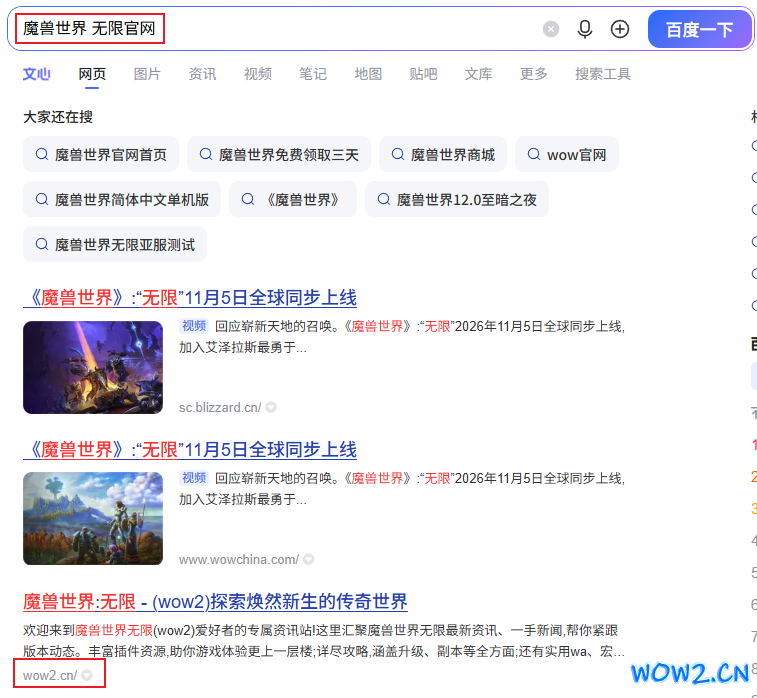Select the 网页 tab
Image resolution: width=757 pixels, height=698 pixels.
tap(92, 74)
